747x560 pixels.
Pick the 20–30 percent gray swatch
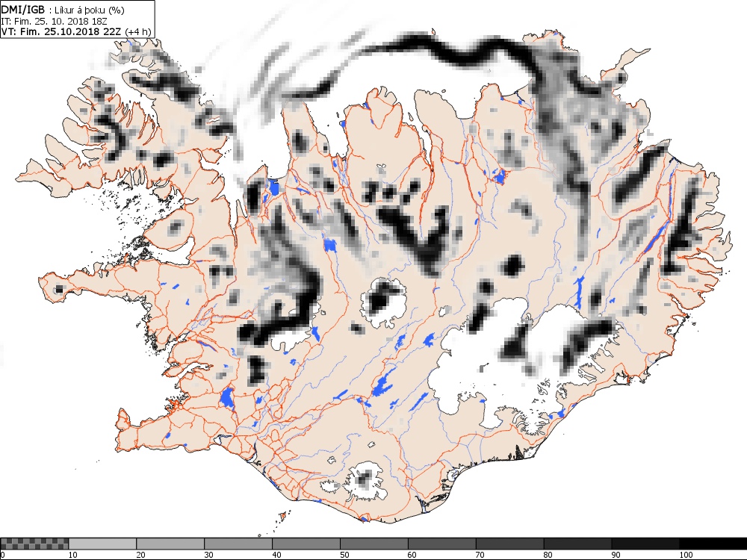[x=170, y=544]
